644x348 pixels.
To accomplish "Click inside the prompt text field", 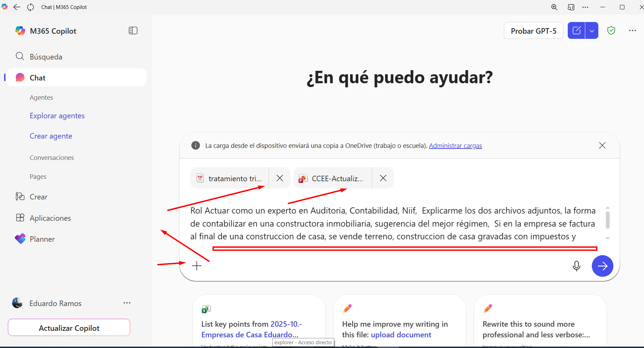I will click(392, 224).
